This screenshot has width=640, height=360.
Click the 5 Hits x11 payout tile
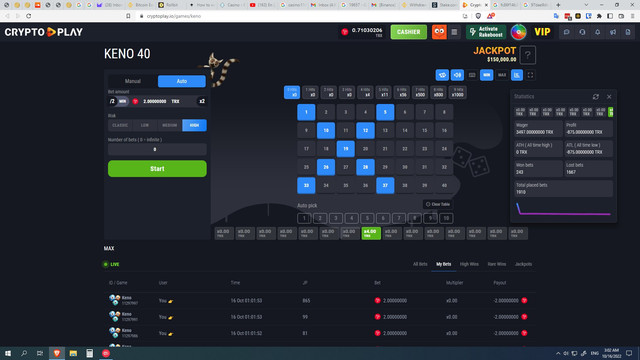pyautogui.click(x=384, y=92)
